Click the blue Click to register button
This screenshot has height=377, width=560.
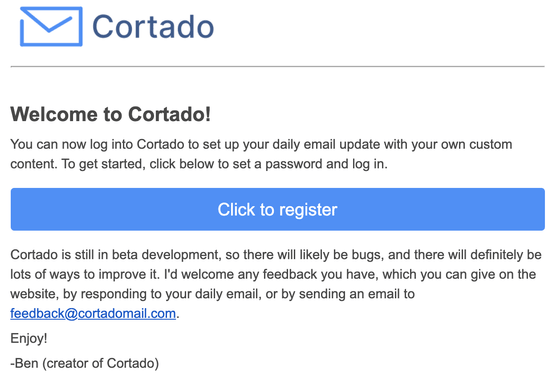pyautogui.click(x=278, y=209)
